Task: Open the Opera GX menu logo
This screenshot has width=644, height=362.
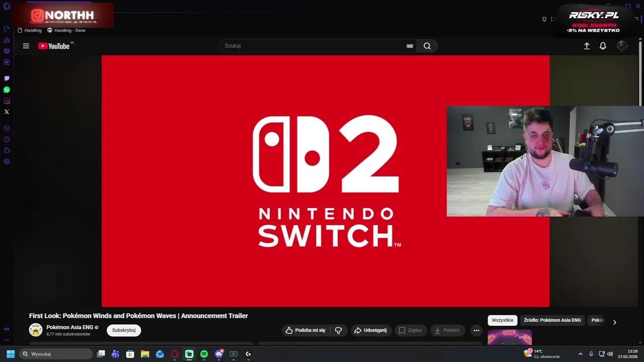Action: click(7, 7)
